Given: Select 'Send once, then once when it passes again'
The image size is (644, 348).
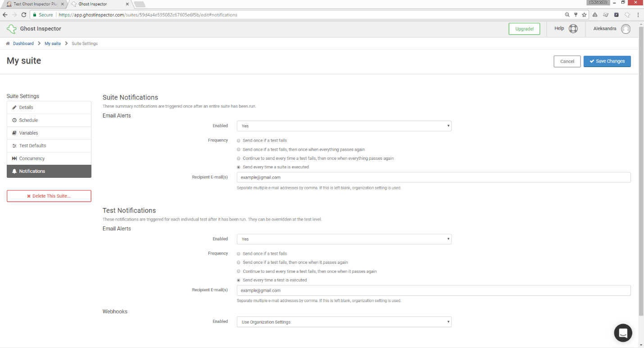Looking at the screenshot, I should [x=239, y=262].
